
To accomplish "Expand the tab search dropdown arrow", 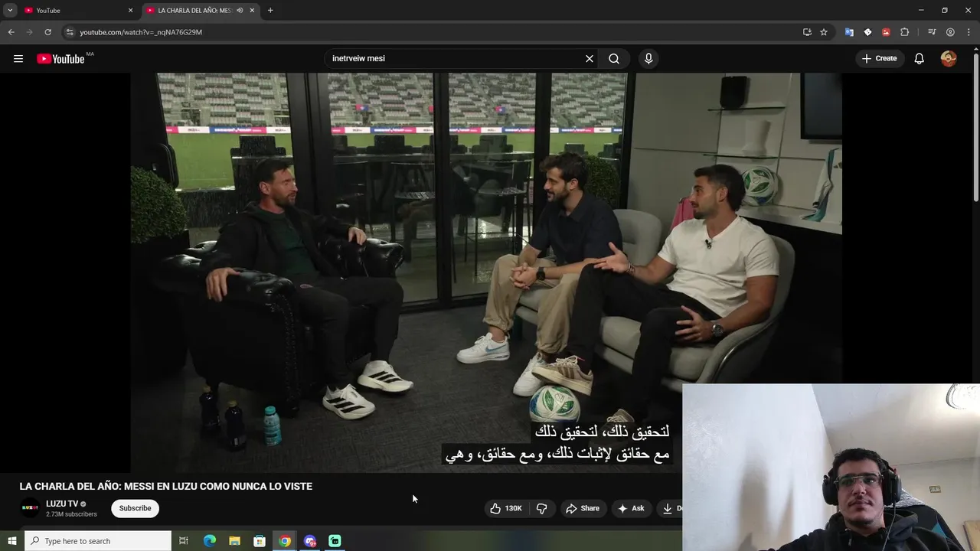I will click(10, 10).
